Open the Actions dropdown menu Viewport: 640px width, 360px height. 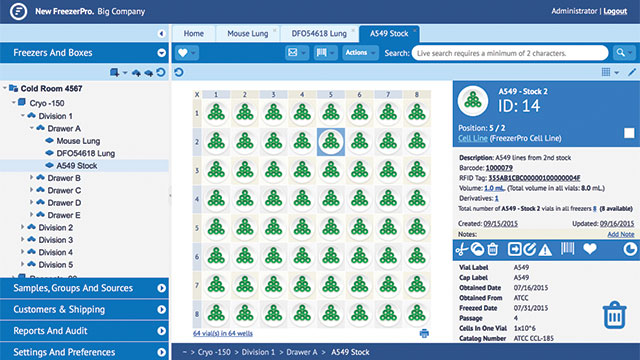(x=360, y=53)
